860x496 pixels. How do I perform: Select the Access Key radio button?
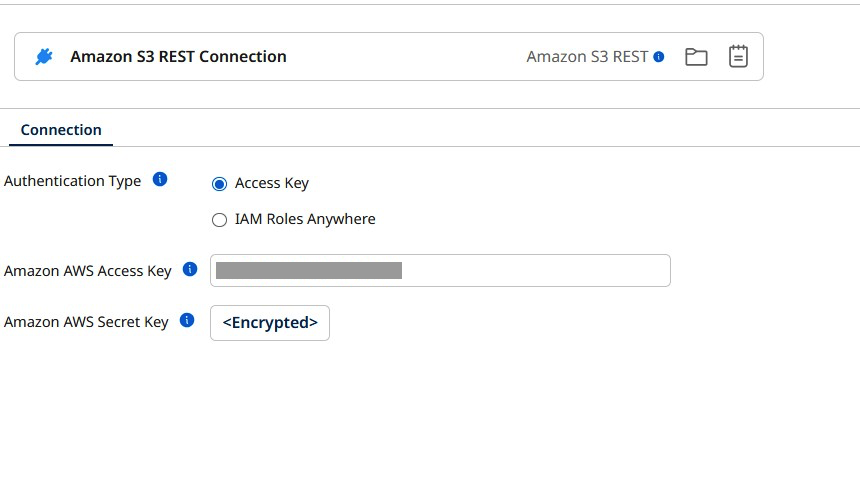coord(220,184)
